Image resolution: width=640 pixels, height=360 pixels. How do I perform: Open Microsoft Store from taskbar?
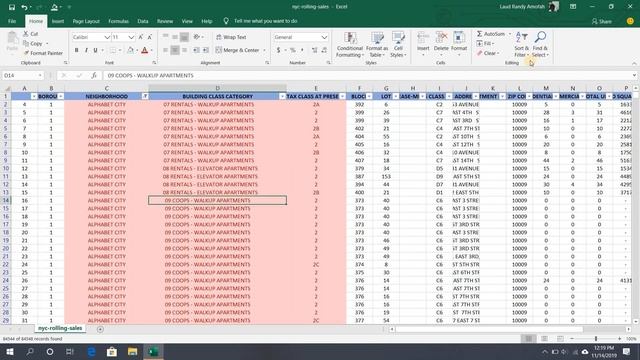click(x=112, y=351)
